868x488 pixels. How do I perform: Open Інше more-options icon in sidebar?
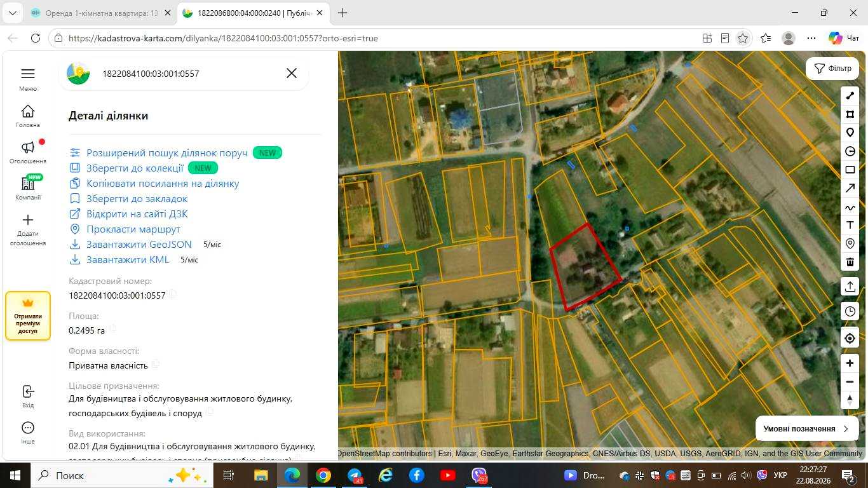click(27, 428)
